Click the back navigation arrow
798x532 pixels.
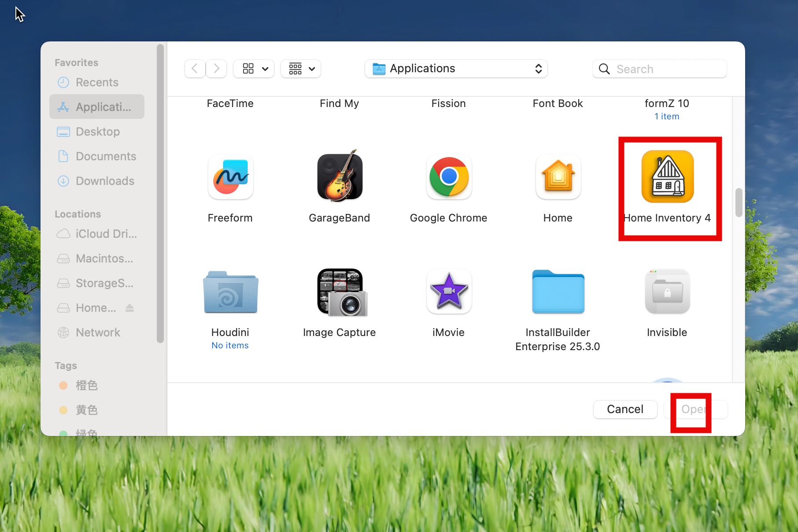pyautogui.click(x=195, y=69)
